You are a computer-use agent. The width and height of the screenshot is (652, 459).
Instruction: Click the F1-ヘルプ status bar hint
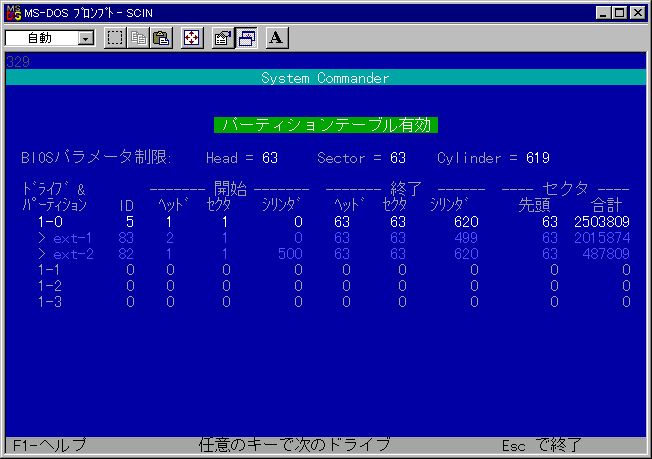[x=49, y=445]
